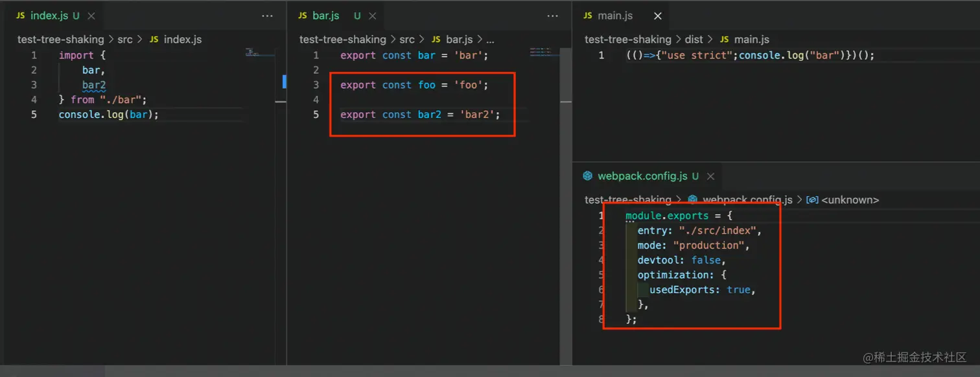
Task: Close the main.js tab
Action: (657, 16)
